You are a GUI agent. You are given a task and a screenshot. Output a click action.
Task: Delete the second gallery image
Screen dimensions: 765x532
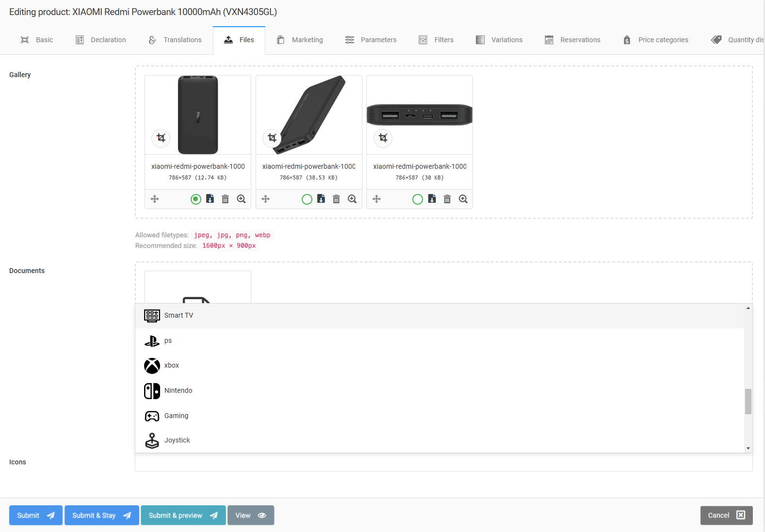click(336, 199)
